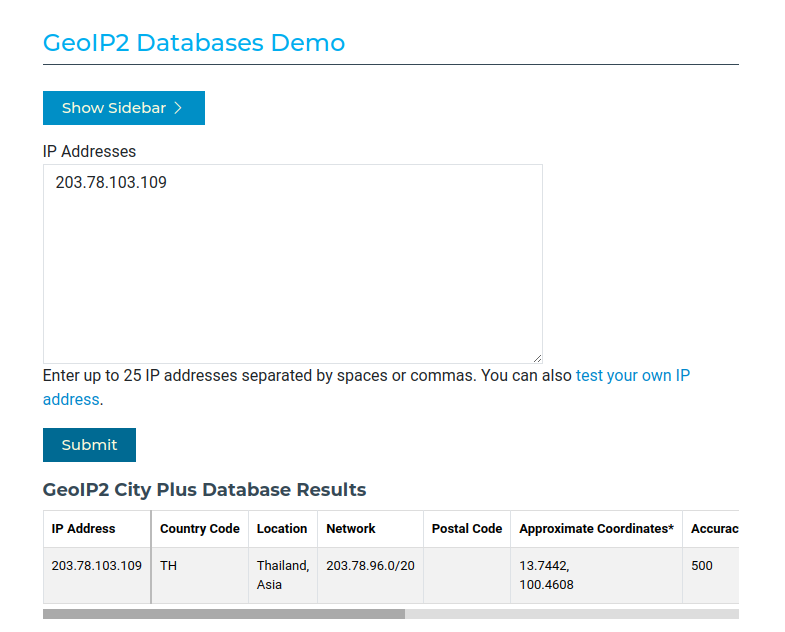This screenshot has width=785, height=632.
Task: Click the Submit button
Action: [x=89, y=445]
